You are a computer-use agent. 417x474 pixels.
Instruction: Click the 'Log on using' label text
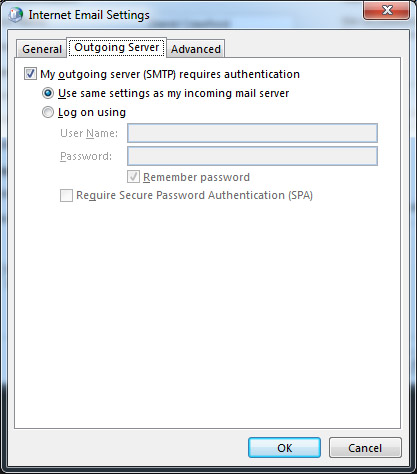click(x=92, y=112)
